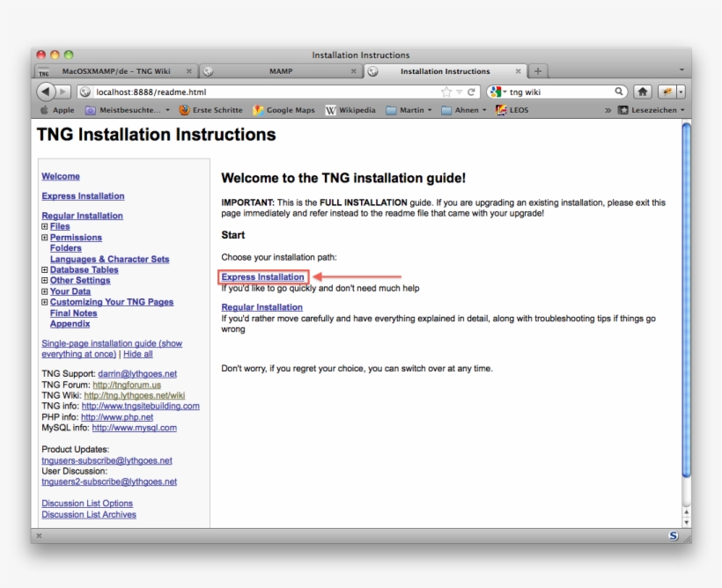Close the MAMP tab
This screenshot has width=722, height=588.
pyautogui.click(x=354, y=71)
